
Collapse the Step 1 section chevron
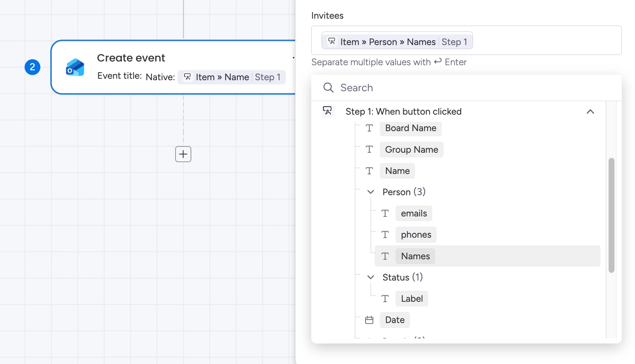click(590, 112)
